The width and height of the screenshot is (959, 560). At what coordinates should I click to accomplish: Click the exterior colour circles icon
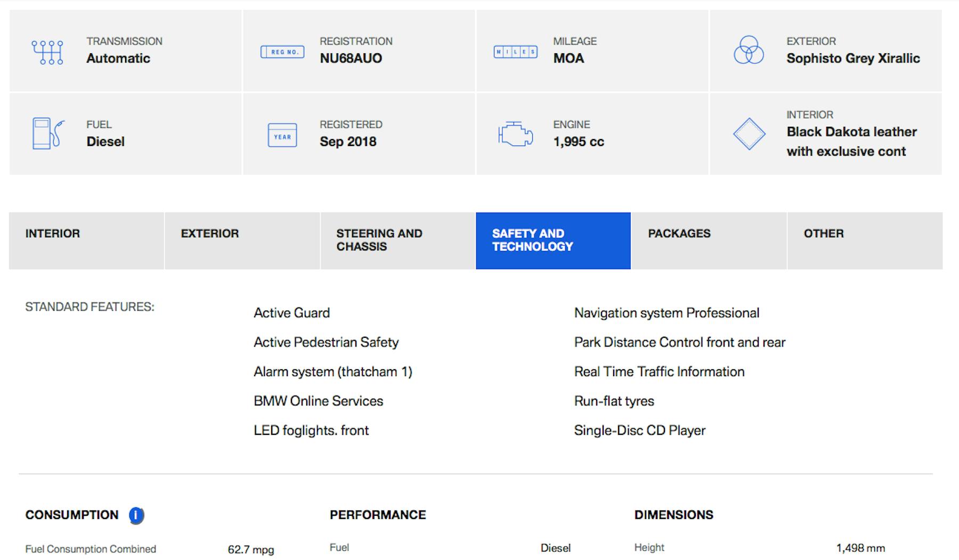pos(749,50)
